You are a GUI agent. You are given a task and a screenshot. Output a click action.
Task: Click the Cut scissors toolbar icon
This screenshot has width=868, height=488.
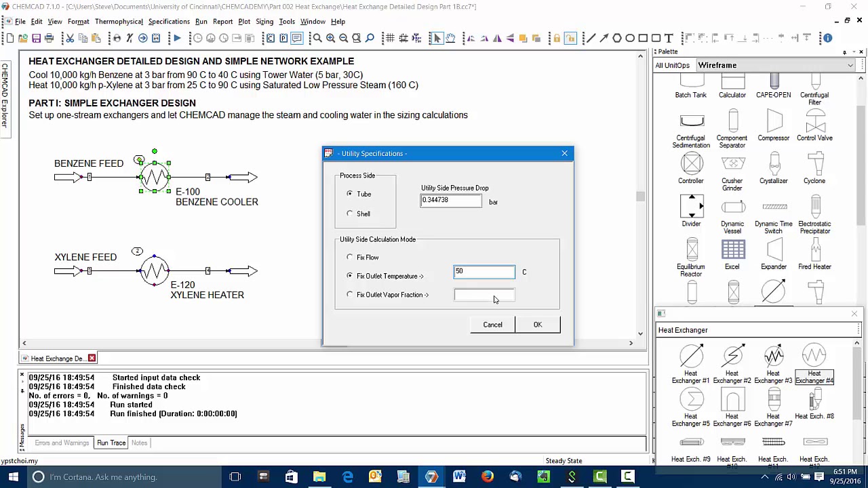(69, 38)
